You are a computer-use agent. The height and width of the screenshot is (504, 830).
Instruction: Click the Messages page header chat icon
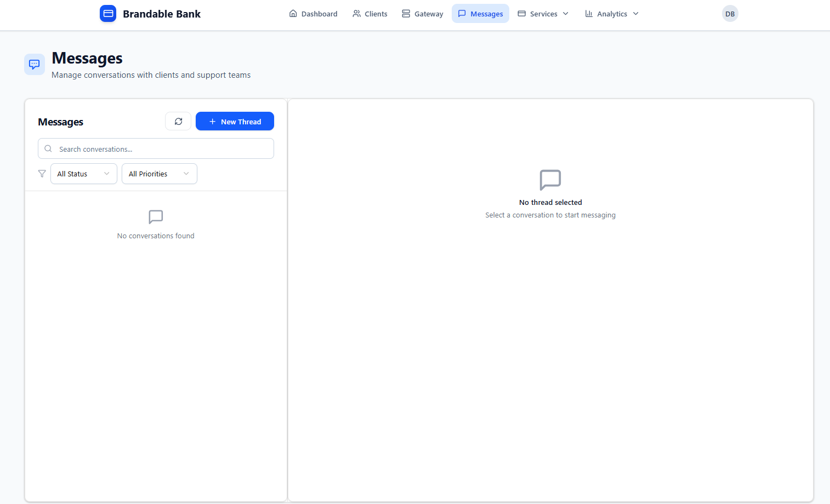click(35, 65)
